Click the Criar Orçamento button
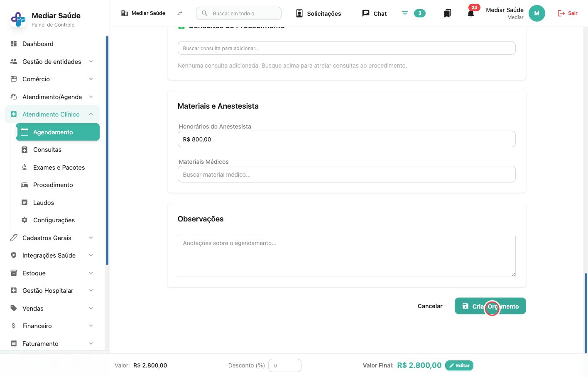The width and height of the screenshot is (588, 377). point(490,306)
